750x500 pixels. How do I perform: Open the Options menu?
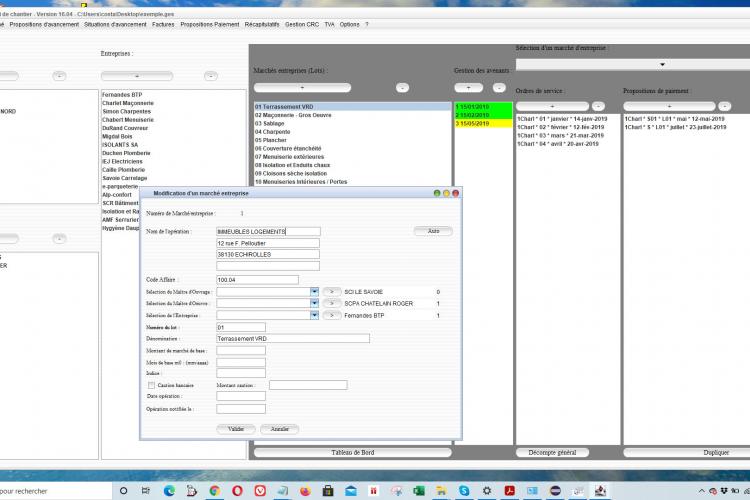[349, 24]
